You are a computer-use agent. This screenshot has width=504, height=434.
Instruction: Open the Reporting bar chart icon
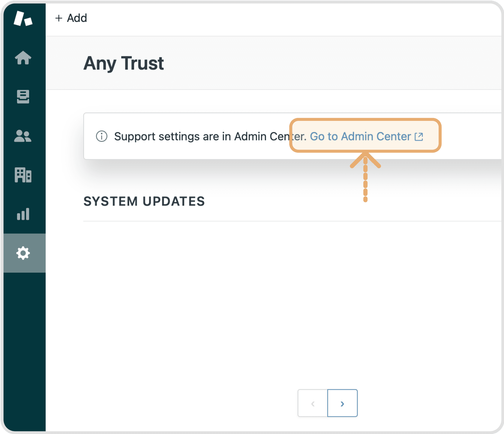[x=23, y=214]
